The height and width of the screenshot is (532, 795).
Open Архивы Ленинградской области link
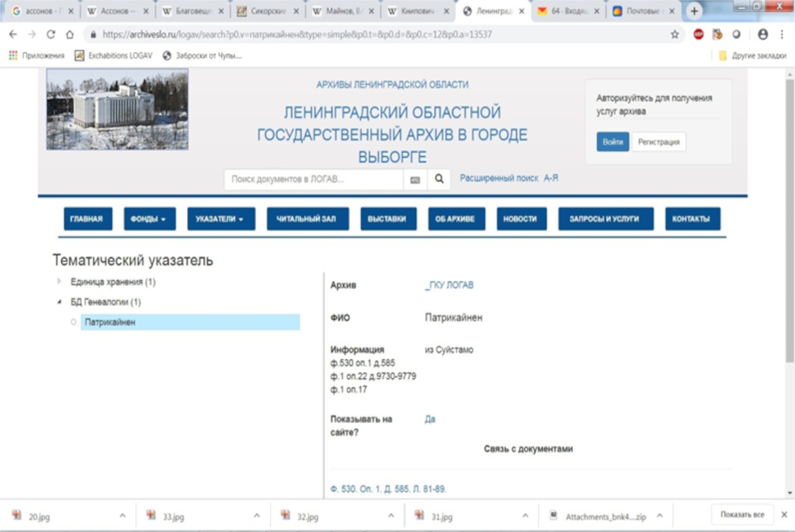pos(392,85)
